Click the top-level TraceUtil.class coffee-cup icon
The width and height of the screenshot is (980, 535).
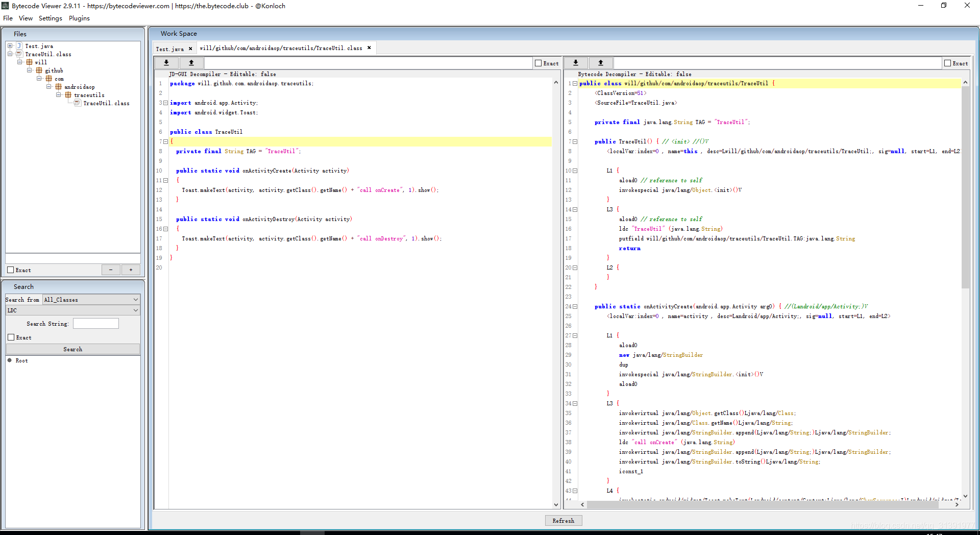(19, 54)
